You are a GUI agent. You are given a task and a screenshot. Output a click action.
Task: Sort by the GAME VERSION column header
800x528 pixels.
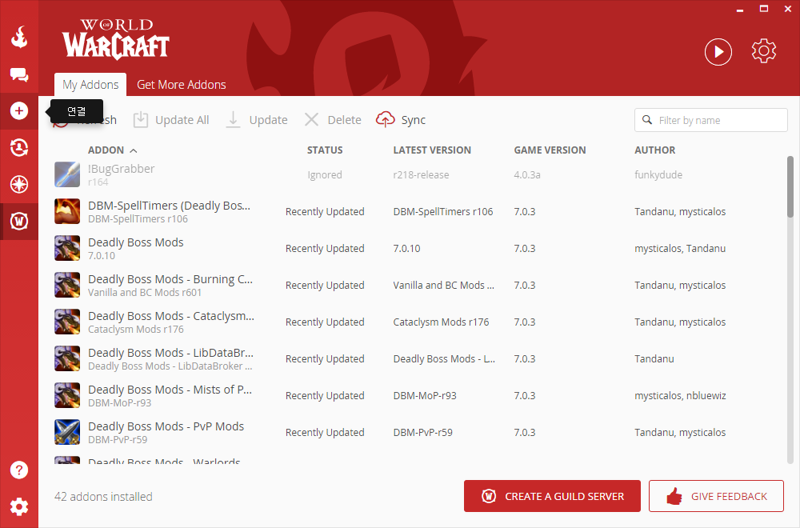tap(549, 150)
